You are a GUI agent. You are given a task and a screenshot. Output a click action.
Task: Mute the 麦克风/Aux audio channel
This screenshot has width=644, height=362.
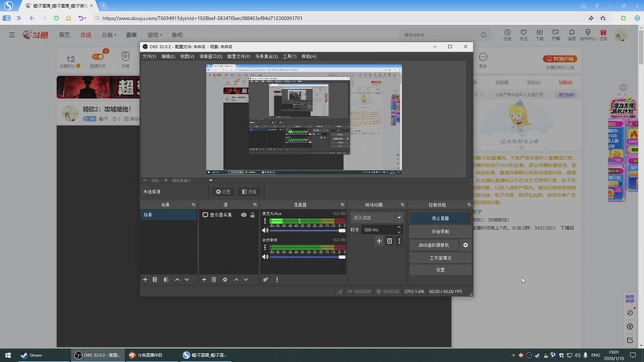265,231
